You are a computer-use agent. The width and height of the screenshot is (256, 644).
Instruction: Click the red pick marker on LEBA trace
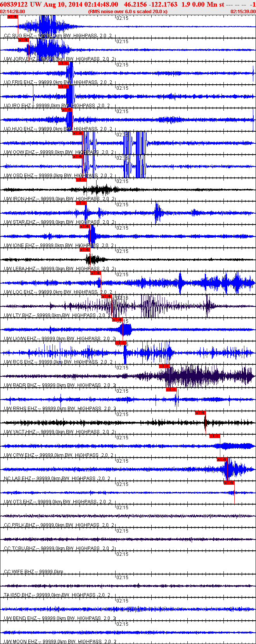(x=85, y=250)
